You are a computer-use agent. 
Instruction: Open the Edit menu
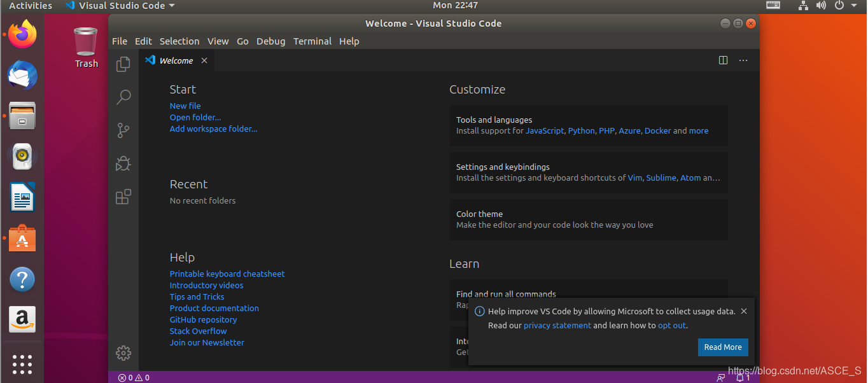pyautogui.click(x=143, y=41)
